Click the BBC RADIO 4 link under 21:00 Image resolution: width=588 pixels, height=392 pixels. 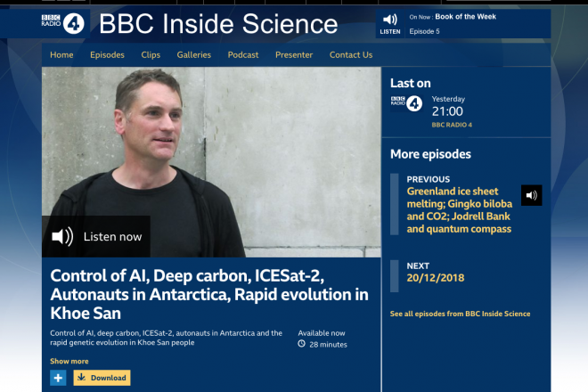[452, 125]
